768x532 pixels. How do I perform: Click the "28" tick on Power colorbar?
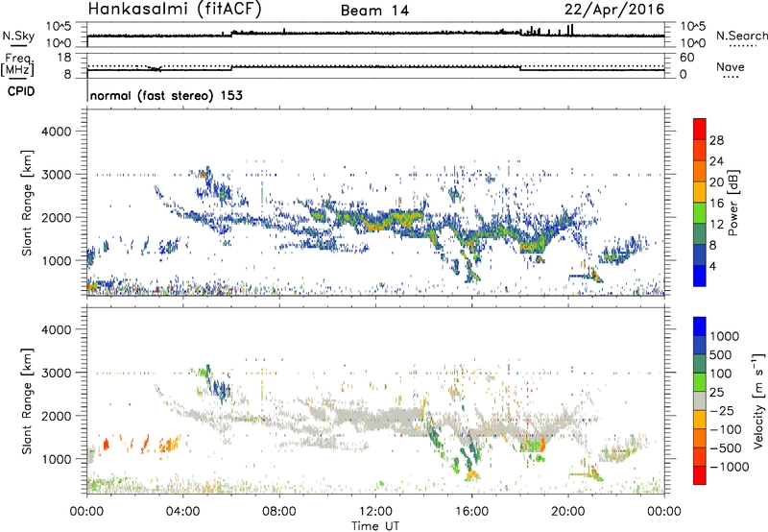click(x=716, y=140)
